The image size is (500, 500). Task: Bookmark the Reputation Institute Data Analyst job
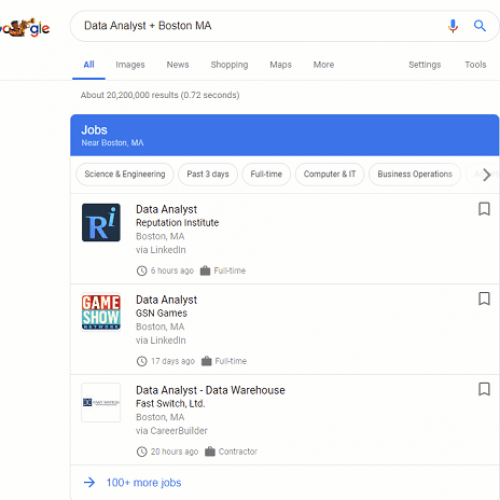[x=484, y=209]
